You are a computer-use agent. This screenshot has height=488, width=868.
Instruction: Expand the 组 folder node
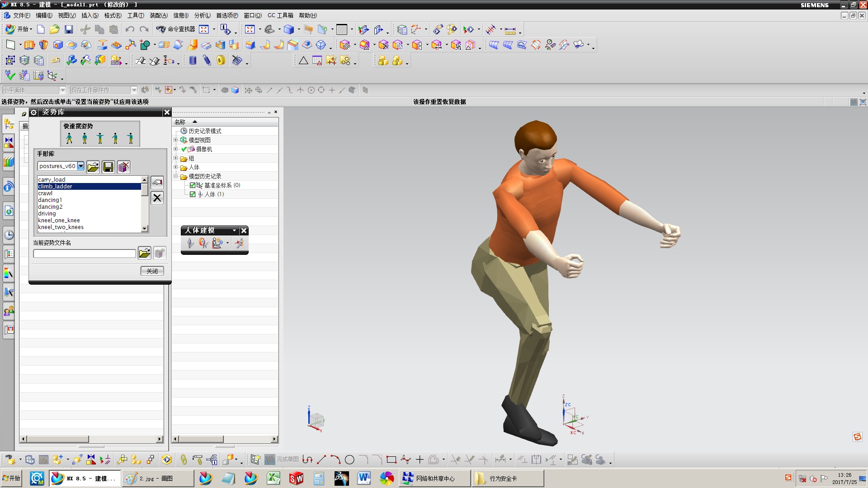(x=176, y=158)
